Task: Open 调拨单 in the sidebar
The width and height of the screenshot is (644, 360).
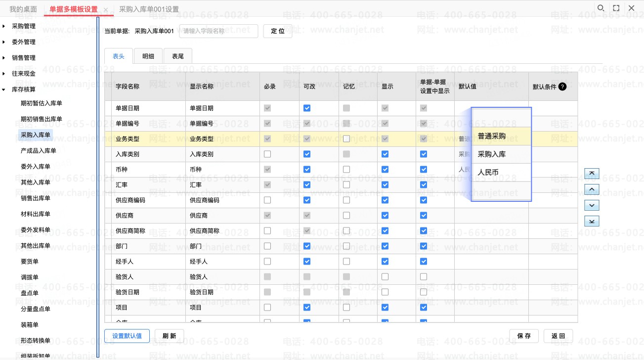Action: point(30,277)
